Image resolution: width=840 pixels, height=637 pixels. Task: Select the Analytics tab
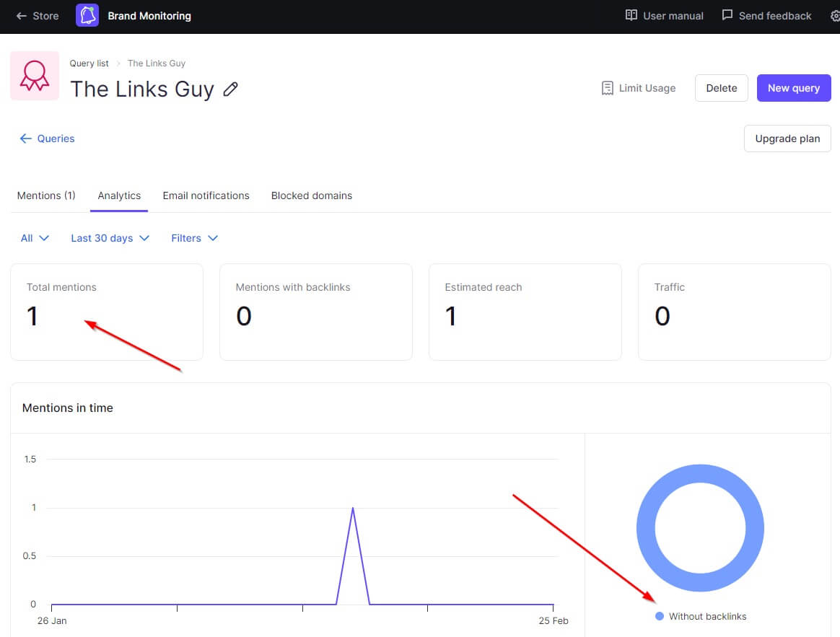119,196
